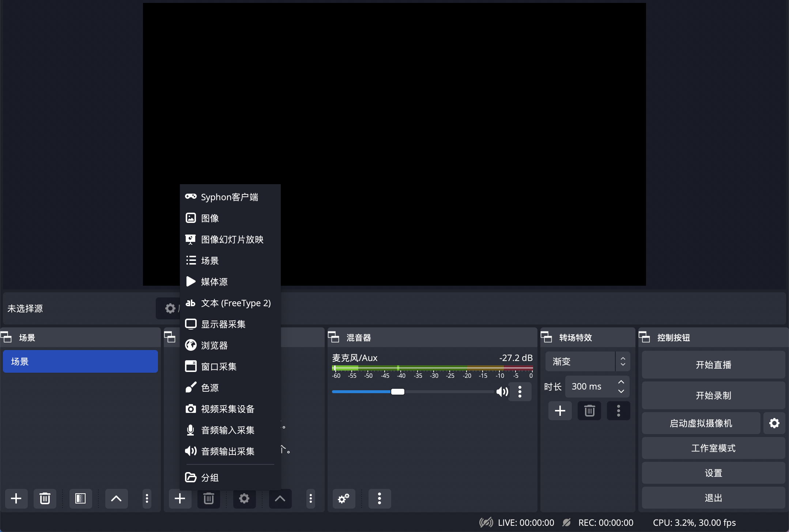
Task: Open advanced audio properties gears icon
Action: click(x=344, y=498)
